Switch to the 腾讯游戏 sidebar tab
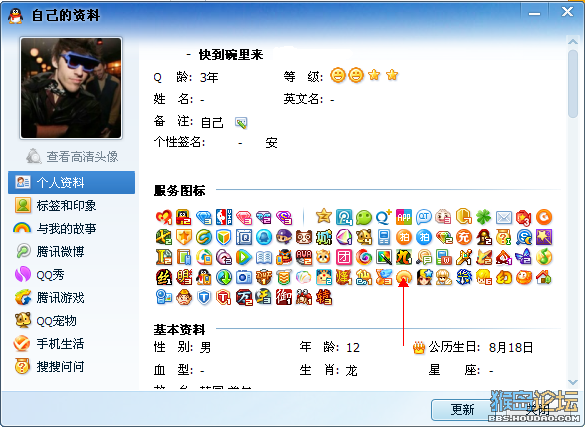Viewport: 585px width, 427px height. point(72,298)
